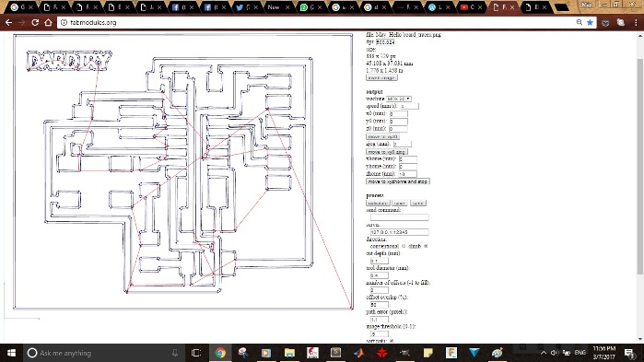Screen dimensions: 644x362
Task: Open the machine dropdown
Action: 398,99
